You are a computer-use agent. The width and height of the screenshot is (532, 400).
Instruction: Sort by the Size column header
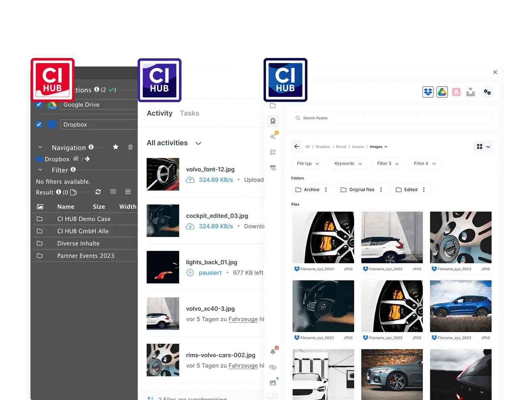pos(99,207)
